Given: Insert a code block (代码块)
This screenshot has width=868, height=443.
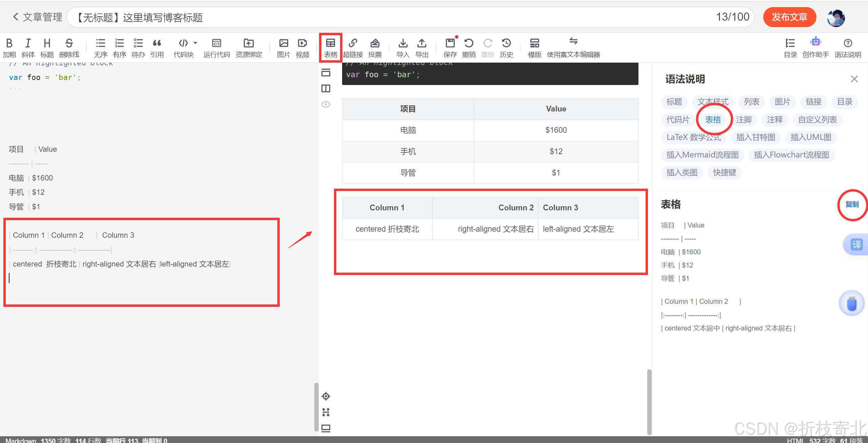Looking at the screenshot, I should pyautogui.click(x=183, y=48).
